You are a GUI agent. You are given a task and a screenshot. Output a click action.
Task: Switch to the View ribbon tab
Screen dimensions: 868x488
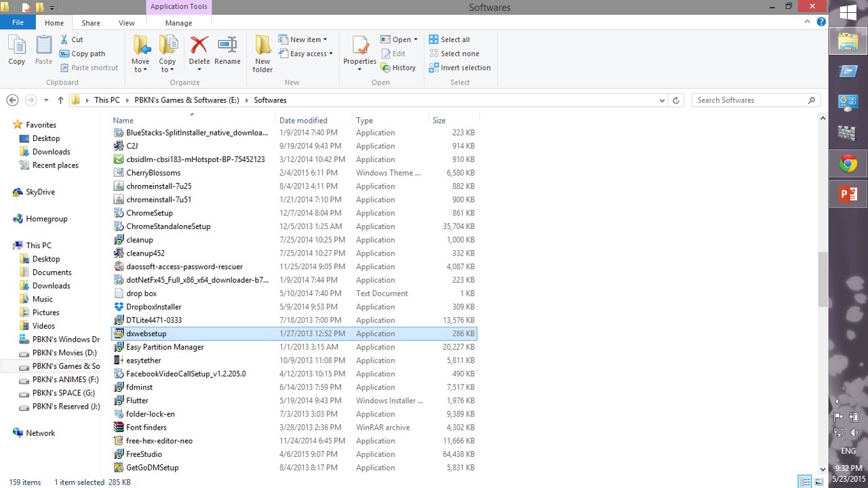126,22
